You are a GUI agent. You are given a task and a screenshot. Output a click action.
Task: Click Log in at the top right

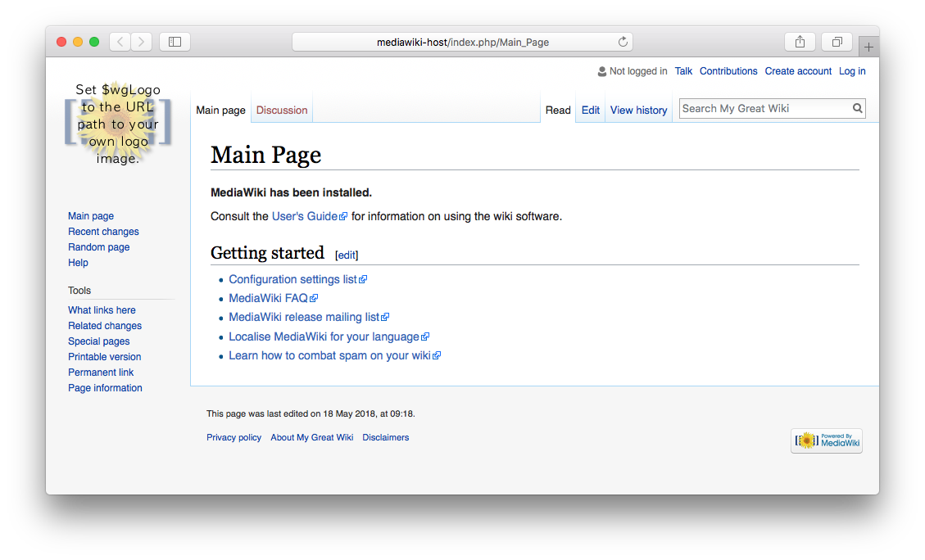tap(852, 71)
